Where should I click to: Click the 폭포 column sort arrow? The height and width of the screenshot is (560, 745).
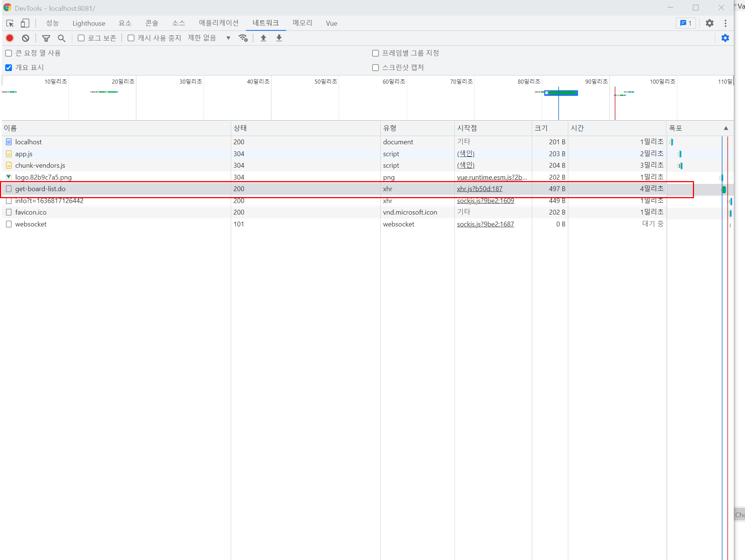pos(726,128)
